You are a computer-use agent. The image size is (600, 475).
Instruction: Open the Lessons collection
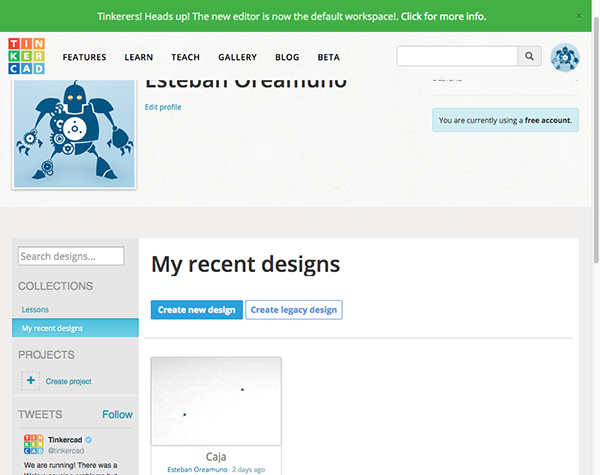point(35,309)
